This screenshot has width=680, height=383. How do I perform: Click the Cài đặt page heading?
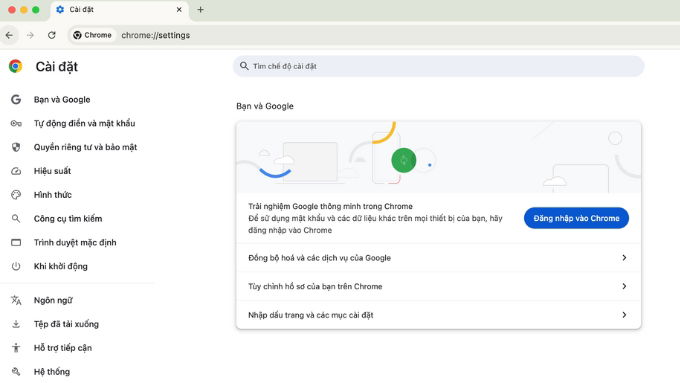click(57, 66)
